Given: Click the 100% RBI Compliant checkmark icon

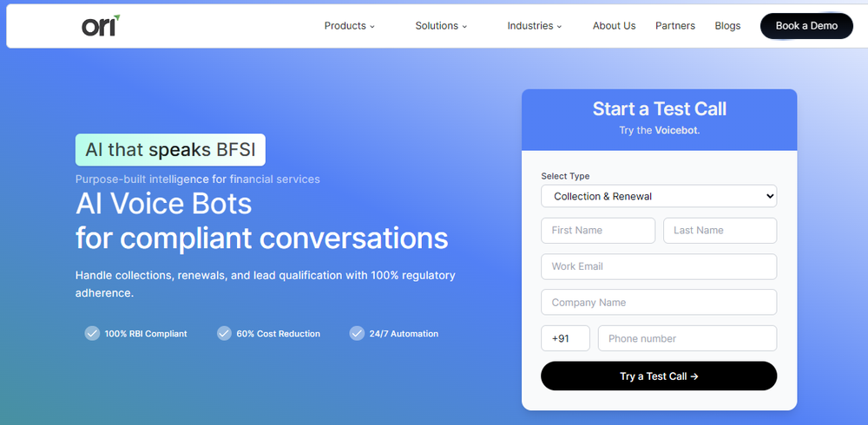Looking at the screenshot, I should tap(92, 333).
